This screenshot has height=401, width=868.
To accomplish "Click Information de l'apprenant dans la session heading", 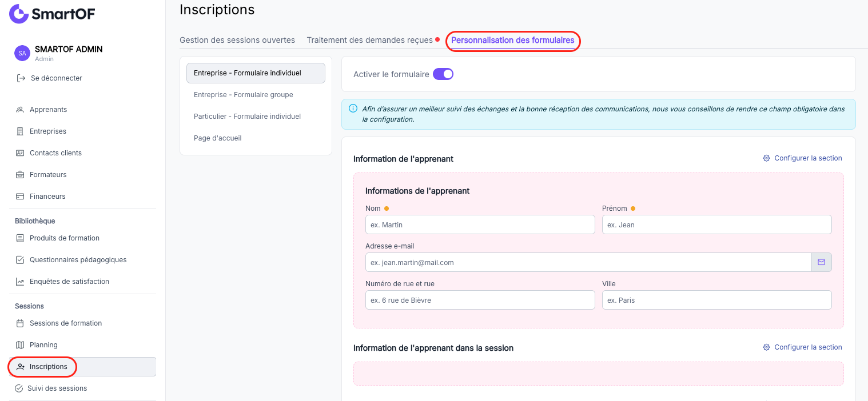I will pyautogui.click(x=433, y=348).
